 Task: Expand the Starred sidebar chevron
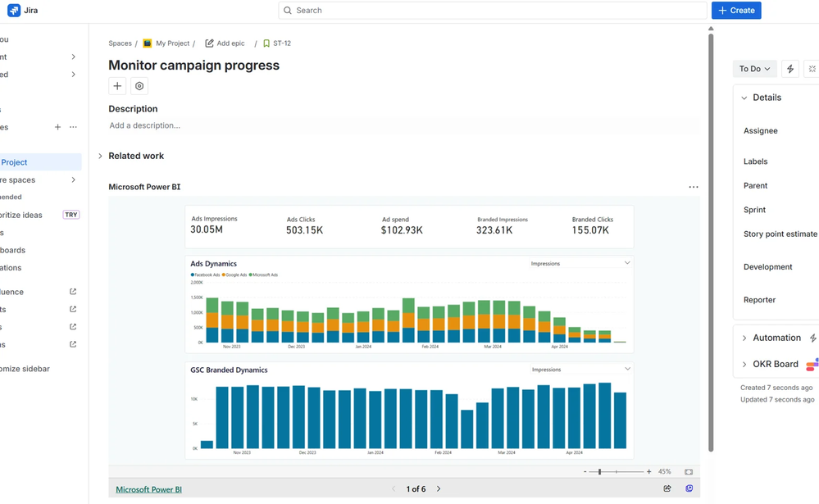point(73,74)
